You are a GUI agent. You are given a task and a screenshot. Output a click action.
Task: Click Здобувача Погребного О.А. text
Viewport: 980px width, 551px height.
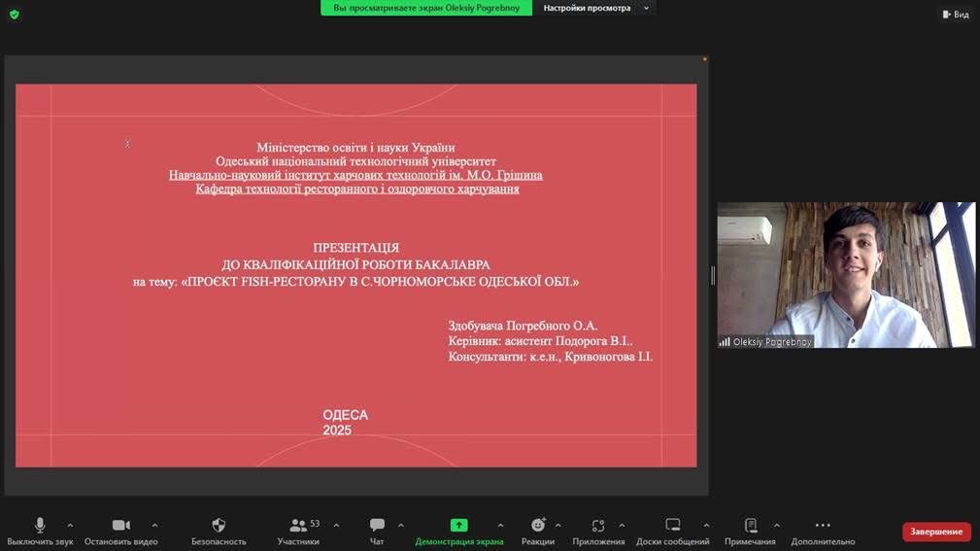[524, 326]
